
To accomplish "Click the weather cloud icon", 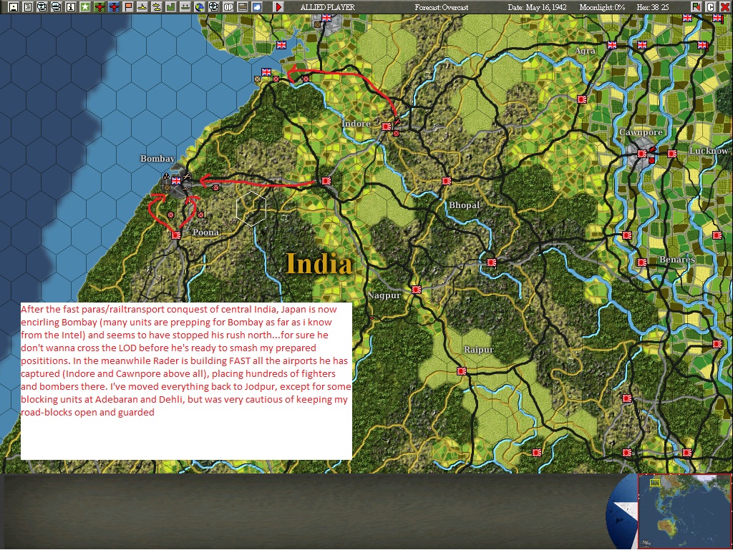I will pyautogui.click(x=257, y=6).
